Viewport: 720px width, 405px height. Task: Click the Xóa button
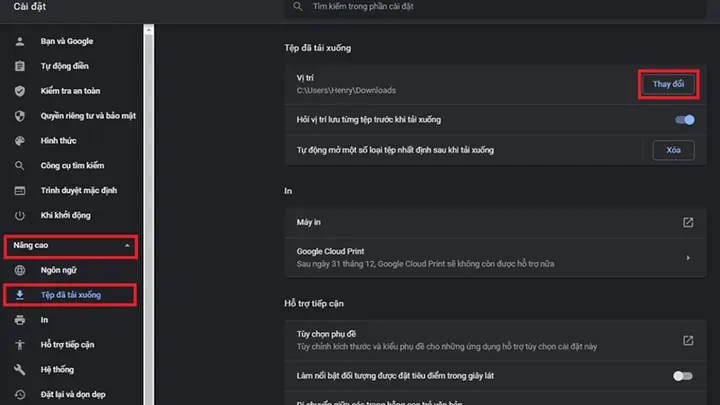point(673,150)
